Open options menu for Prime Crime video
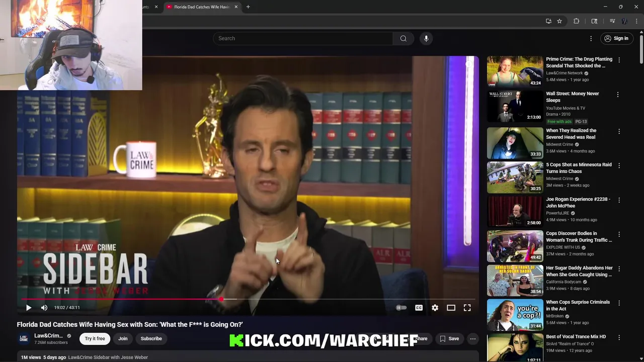The height and width of the screenshot is (362, 644). pos(619,60)
